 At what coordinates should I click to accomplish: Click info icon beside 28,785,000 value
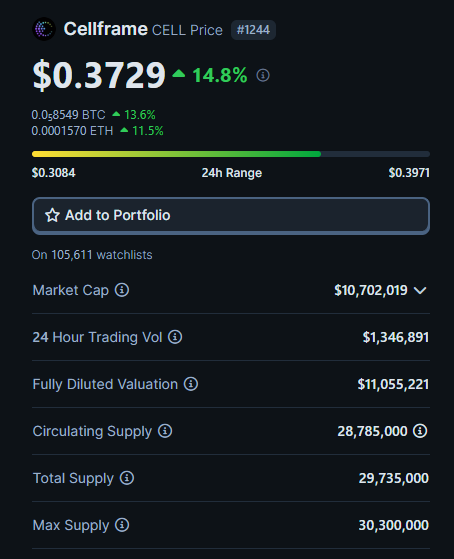pos(420,431)
